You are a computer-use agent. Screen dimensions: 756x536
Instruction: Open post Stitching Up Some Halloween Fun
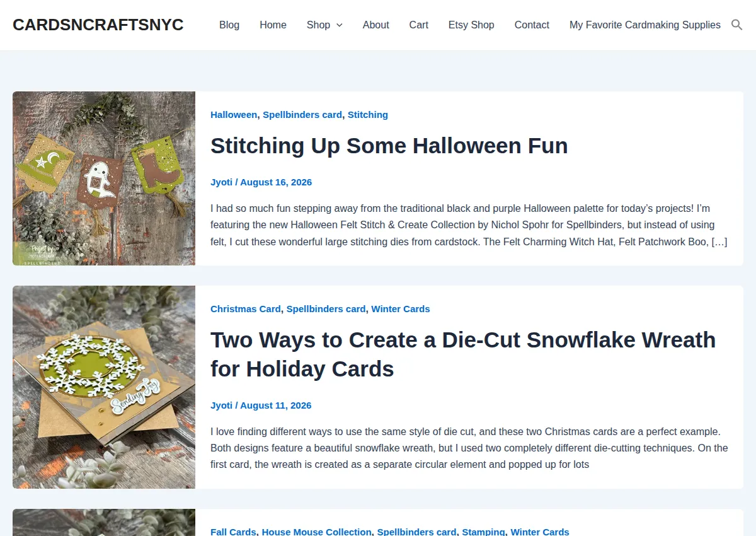point(389,146)
